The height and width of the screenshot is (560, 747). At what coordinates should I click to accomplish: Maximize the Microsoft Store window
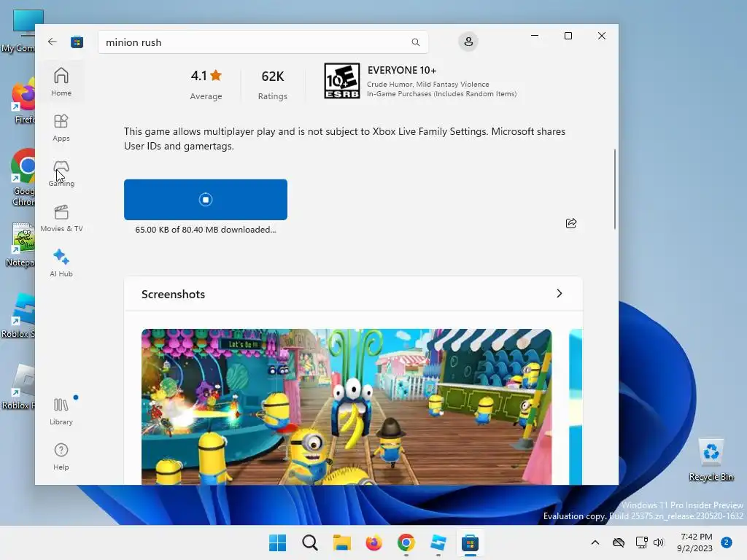click(568, 36)
